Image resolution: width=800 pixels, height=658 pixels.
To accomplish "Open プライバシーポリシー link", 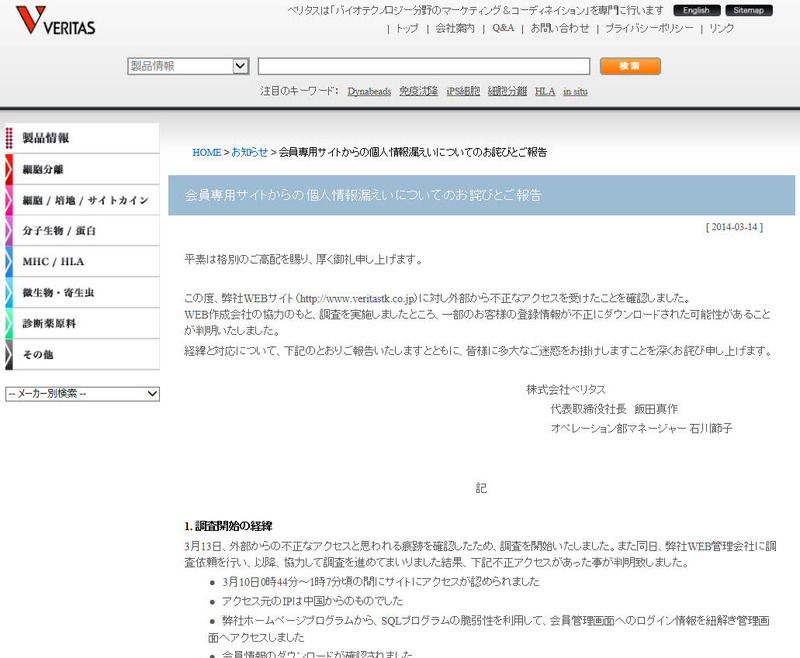I will [649, 28].
